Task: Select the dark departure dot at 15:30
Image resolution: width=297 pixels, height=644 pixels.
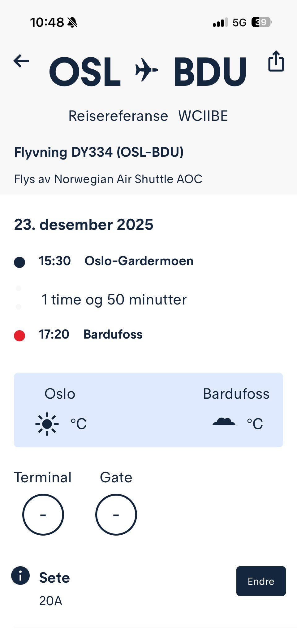Action: click(x=19, y=262)
